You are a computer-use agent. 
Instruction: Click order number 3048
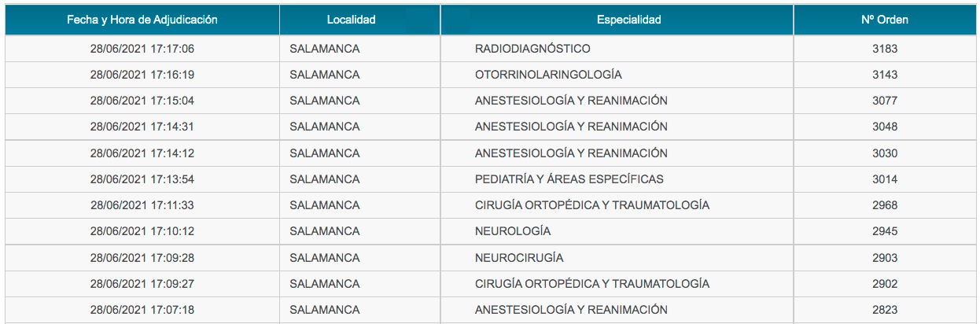(x=884, y=127)
